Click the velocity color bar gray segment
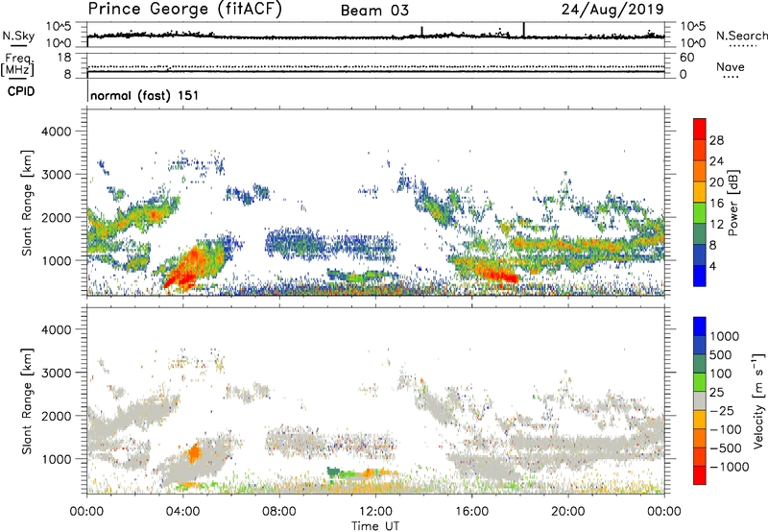768x532 pixels. tap(700, 400)
